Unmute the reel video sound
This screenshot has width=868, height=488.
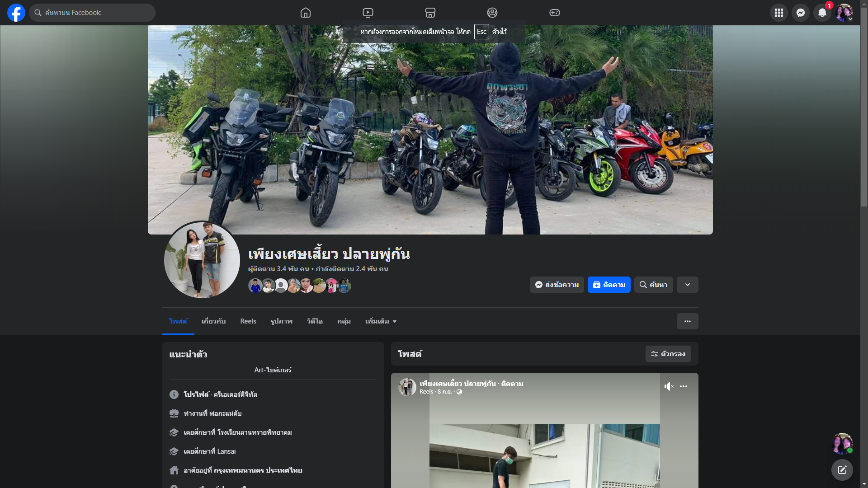(669, 386)
